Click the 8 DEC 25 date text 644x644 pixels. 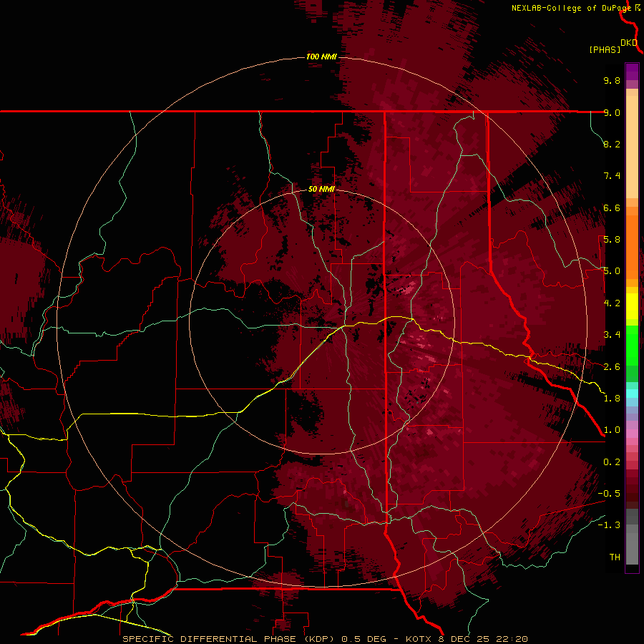click(465, 639)
